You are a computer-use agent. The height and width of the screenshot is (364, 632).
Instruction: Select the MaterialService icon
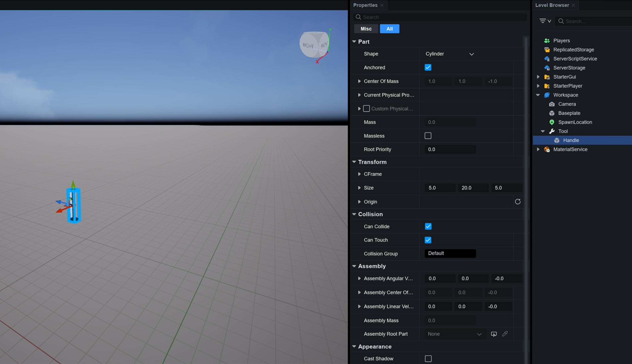pos(547,149)
